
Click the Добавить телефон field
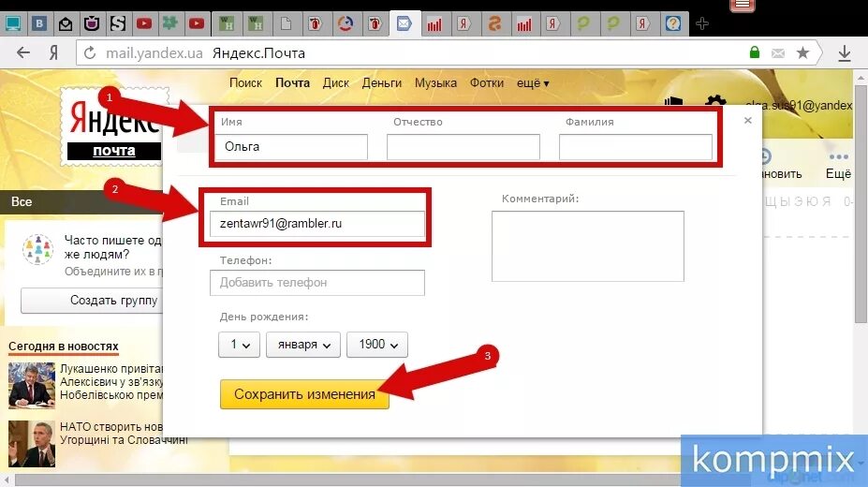coord(317,282)
